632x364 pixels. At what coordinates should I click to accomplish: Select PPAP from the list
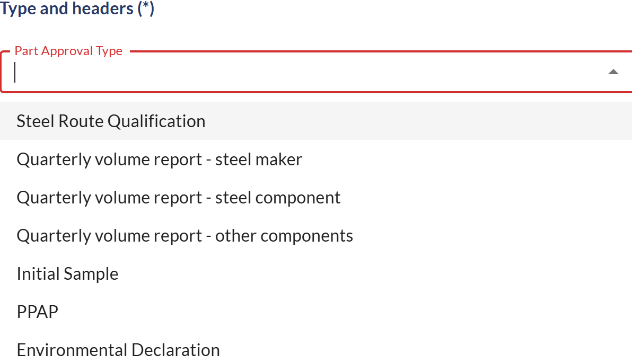(37, 312)
